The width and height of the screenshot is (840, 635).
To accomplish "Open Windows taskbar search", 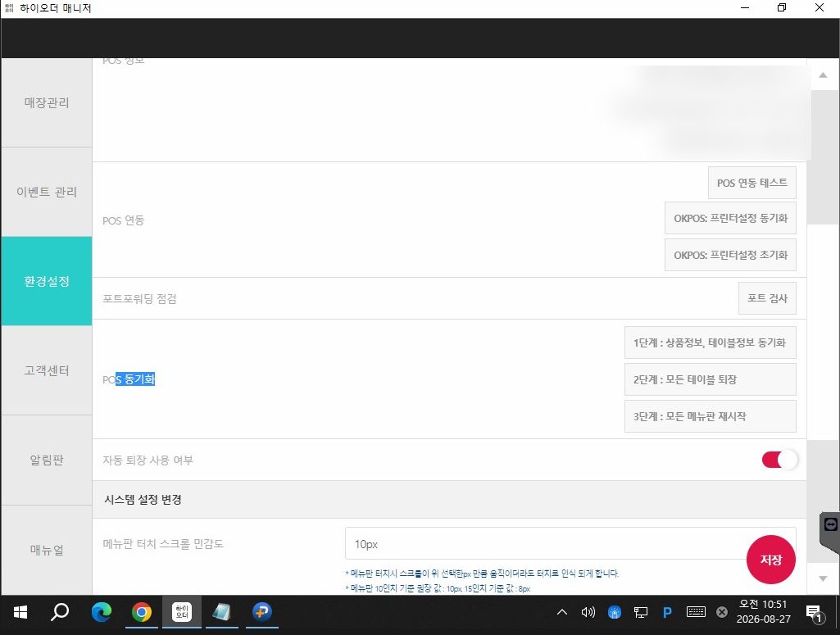I will (x=60, y=612).
